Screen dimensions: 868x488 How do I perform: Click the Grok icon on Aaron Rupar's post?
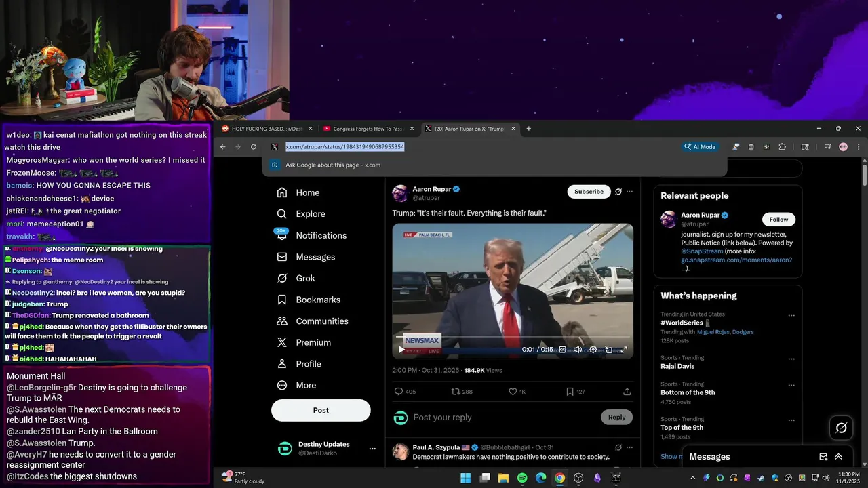point(618,192)
